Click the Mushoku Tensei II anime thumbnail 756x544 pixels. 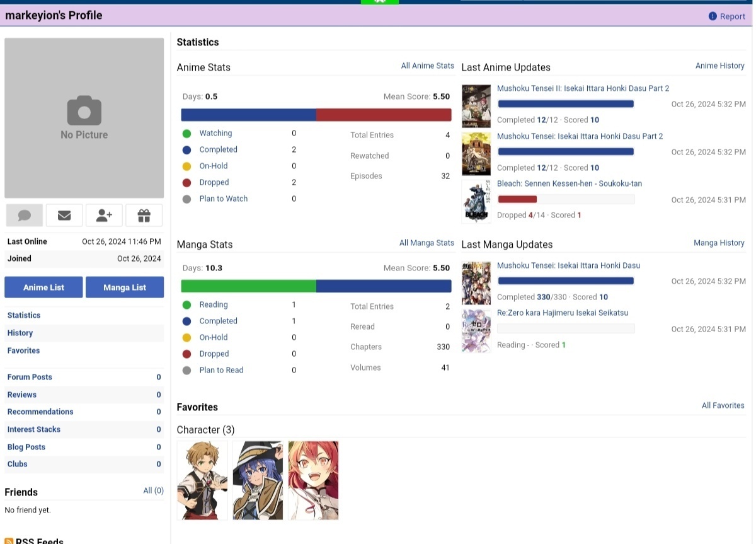[x=476, y=106]
